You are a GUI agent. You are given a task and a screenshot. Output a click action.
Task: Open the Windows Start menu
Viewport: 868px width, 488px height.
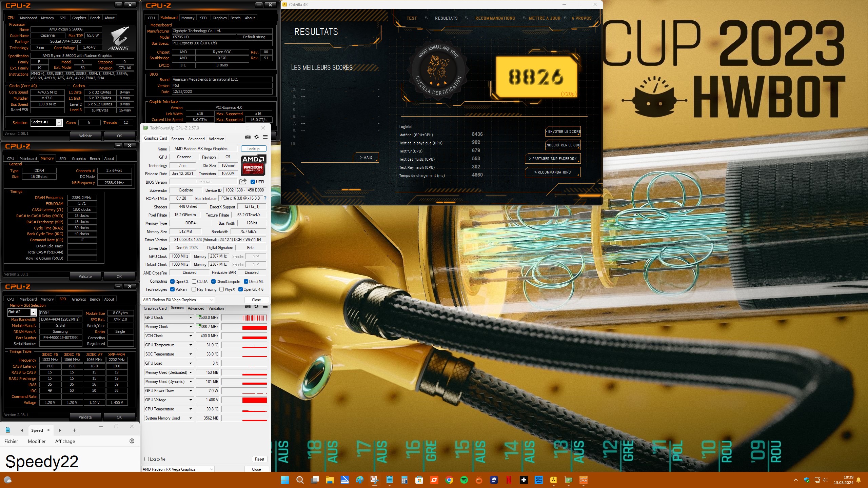pos(285,480)
